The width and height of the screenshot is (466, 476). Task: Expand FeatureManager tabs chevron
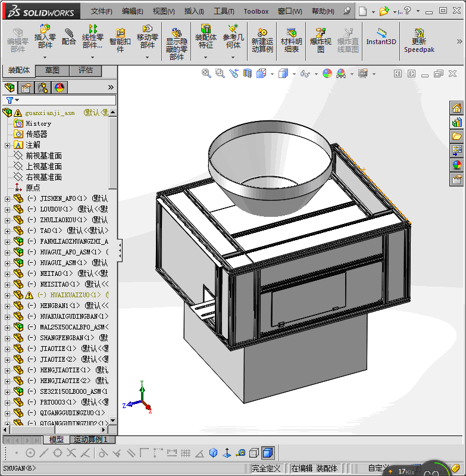(x=111, y=88)
